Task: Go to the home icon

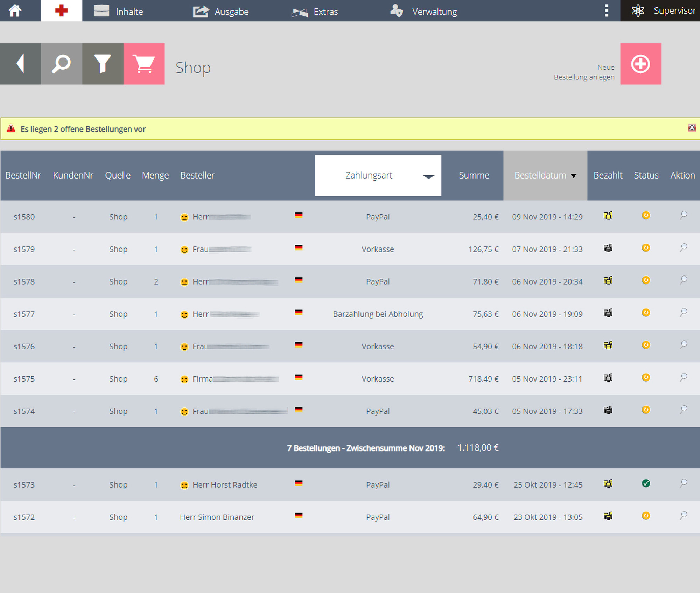Action: pos(15,11)
